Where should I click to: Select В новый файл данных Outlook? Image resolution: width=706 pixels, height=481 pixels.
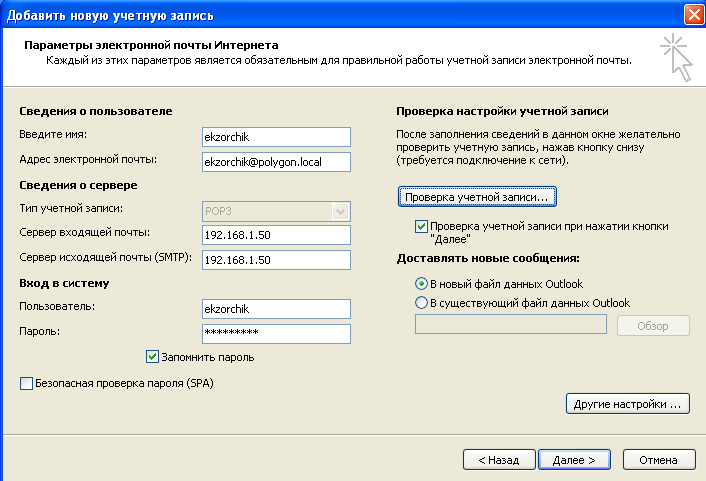click(421, 284)
